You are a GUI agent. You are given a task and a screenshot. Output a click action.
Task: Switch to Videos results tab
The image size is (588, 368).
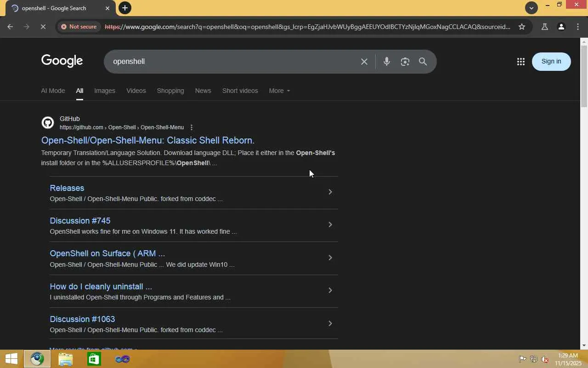coord(136,91)
